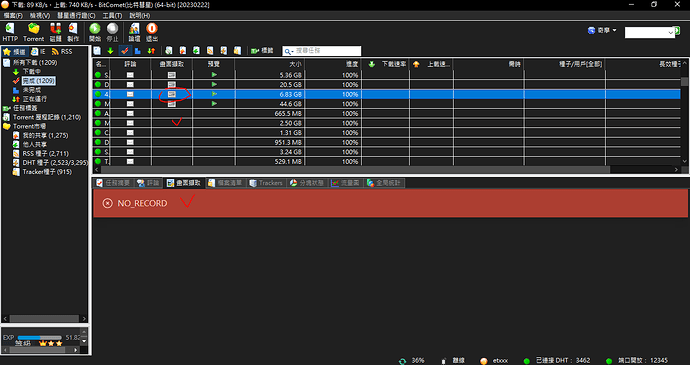Click the red checkmark completed filter icon
The height and width of the screenshot is (365, 690).
[124, 51]
